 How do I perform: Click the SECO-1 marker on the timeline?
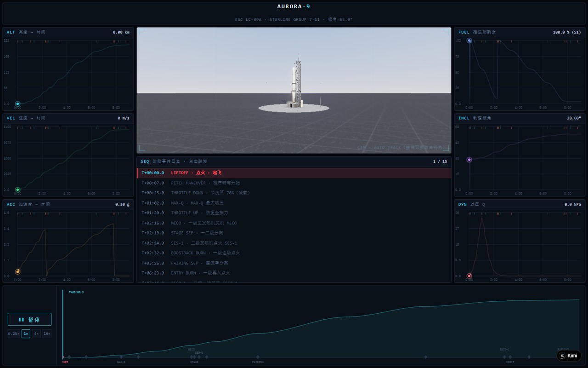tap(504, 357)
